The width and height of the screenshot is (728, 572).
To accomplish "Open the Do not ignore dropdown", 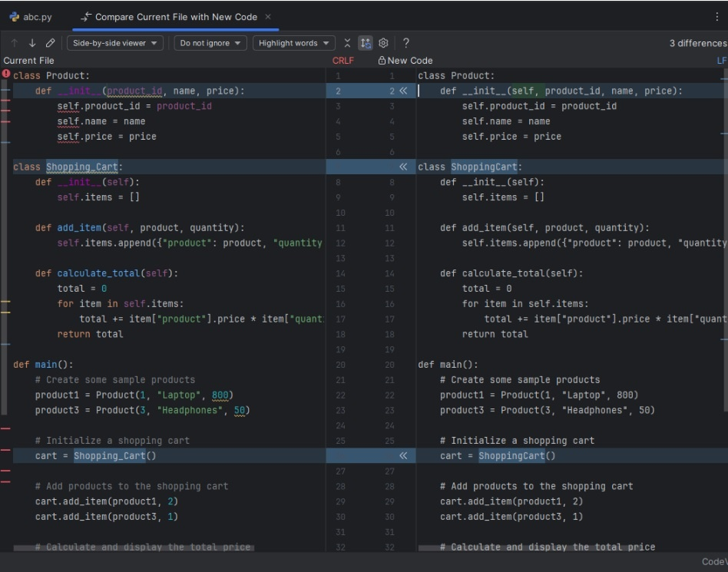I will (210, 43).
